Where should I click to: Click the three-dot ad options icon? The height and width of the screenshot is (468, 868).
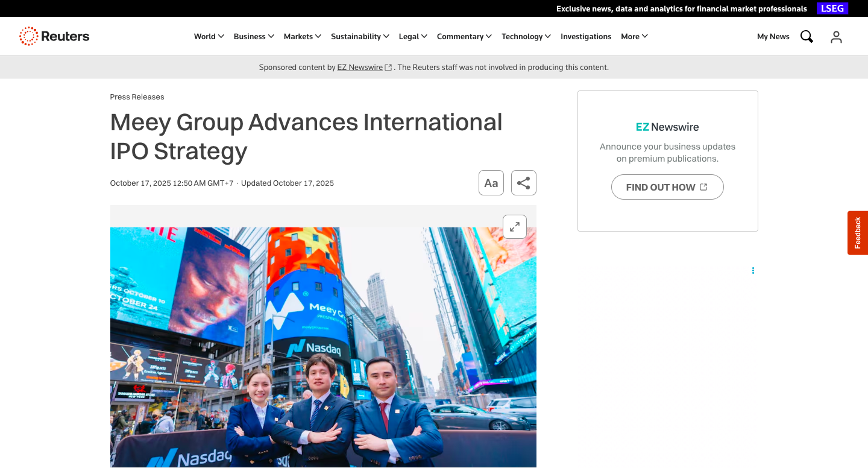pyautogui.click(x=753, y=270)
